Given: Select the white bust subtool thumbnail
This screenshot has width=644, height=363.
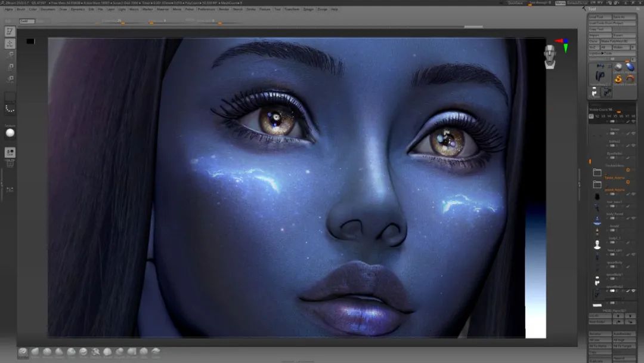Looking at the screenshot, I should [597, 245].
